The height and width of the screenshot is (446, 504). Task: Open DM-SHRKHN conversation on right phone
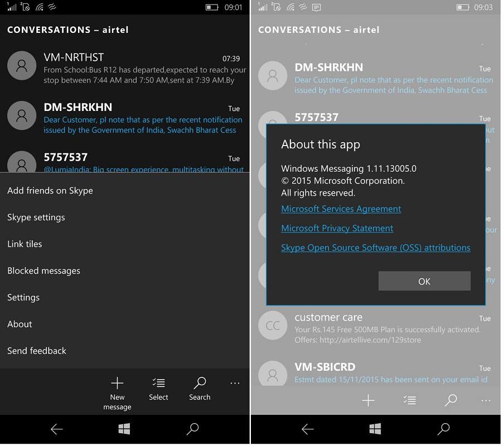(x=376, y=79)
